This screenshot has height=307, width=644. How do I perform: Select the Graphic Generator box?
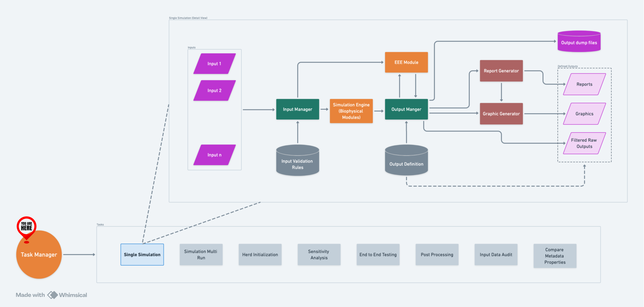[x=501, y=114]
